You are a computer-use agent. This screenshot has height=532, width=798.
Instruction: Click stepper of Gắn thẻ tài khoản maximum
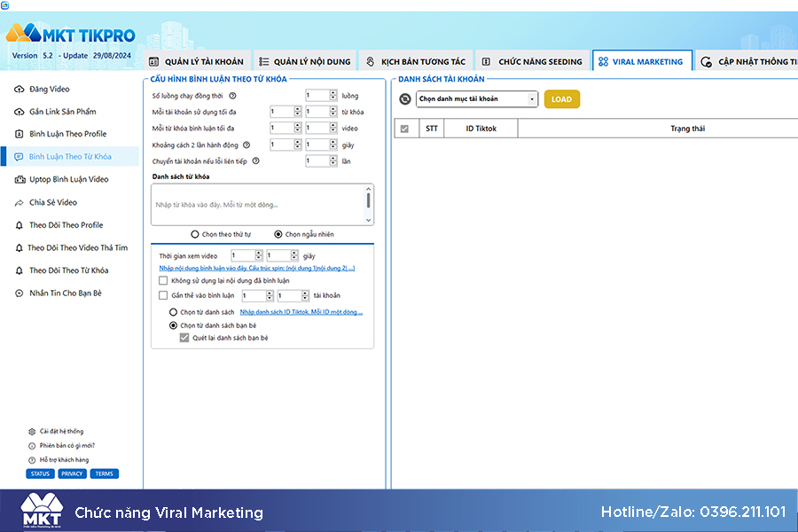(305, 295)
